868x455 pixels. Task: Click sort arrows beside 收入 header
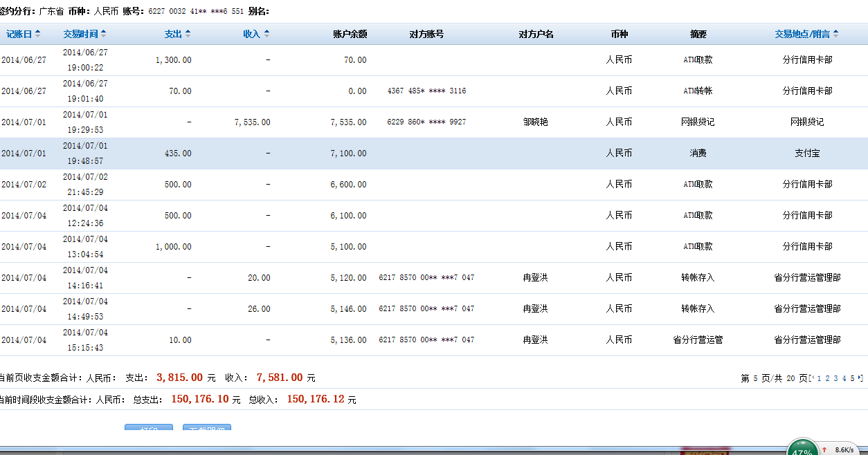(x=266, y=34)
